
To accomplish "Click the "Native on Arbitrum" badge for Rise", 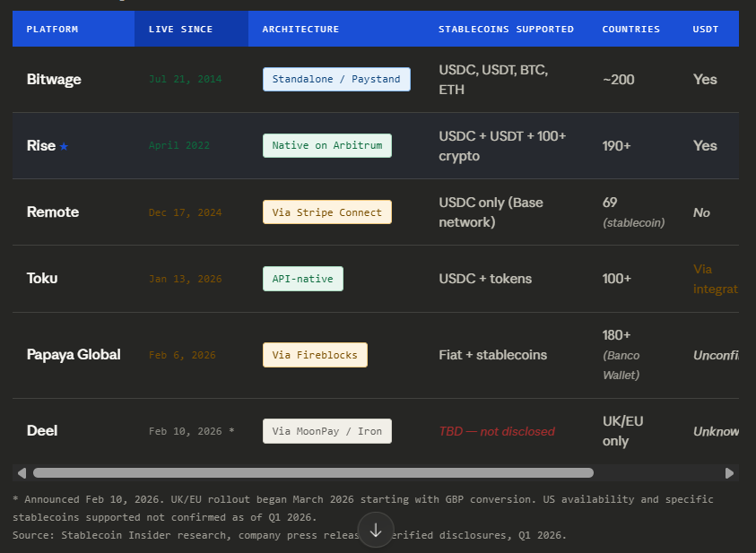I will 326,145.
